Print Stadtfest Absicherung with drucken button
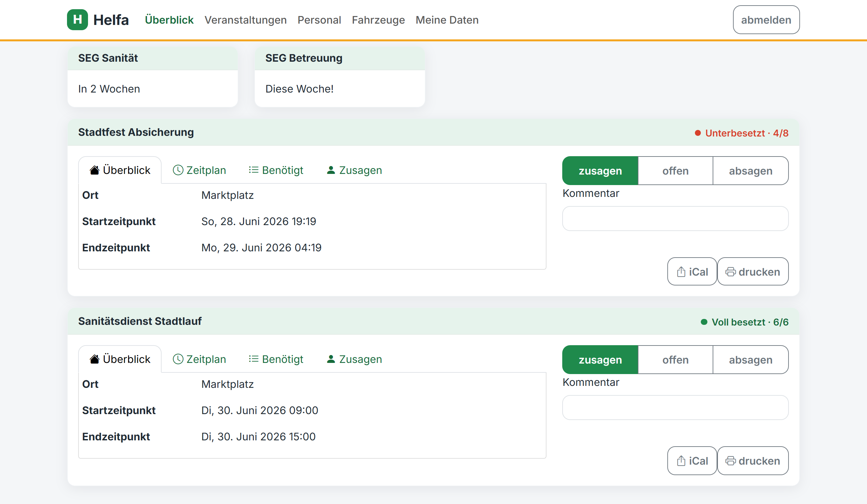Viewport: 867px width, 504px height. click(753, 272)
